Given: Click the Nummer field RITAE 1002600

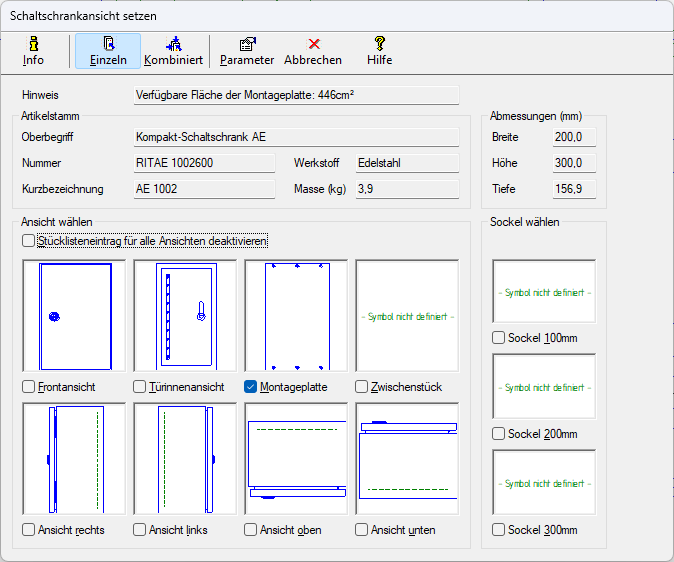Looking at the screenshot, I should pyautogui.click(x=204, y=163).
